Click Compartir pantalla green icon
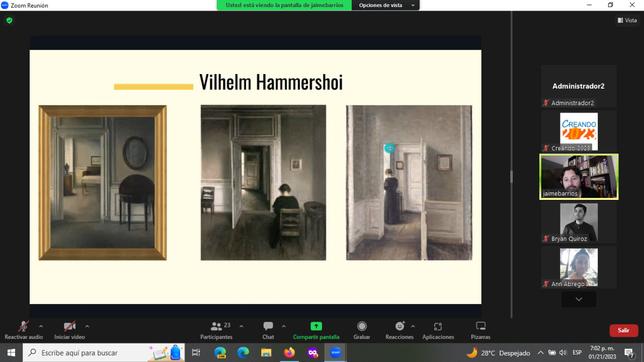 tap(316, 326)
